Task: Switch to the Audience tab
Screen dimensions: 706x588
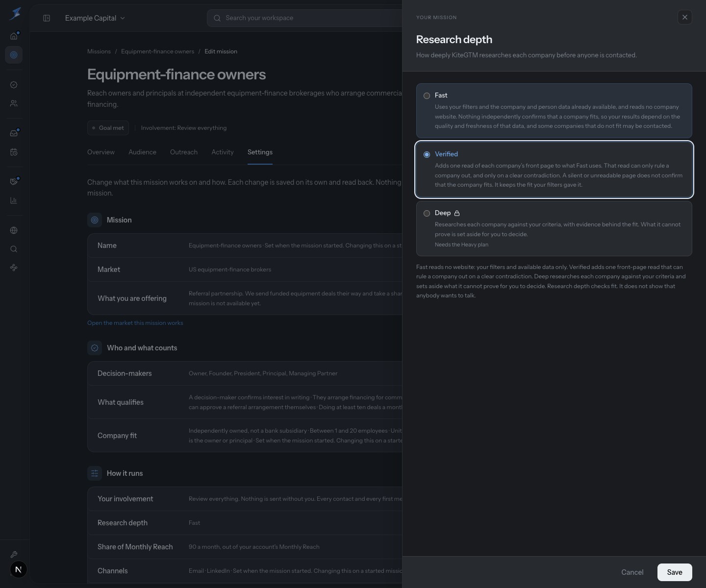Action: [x=142, y=152]
